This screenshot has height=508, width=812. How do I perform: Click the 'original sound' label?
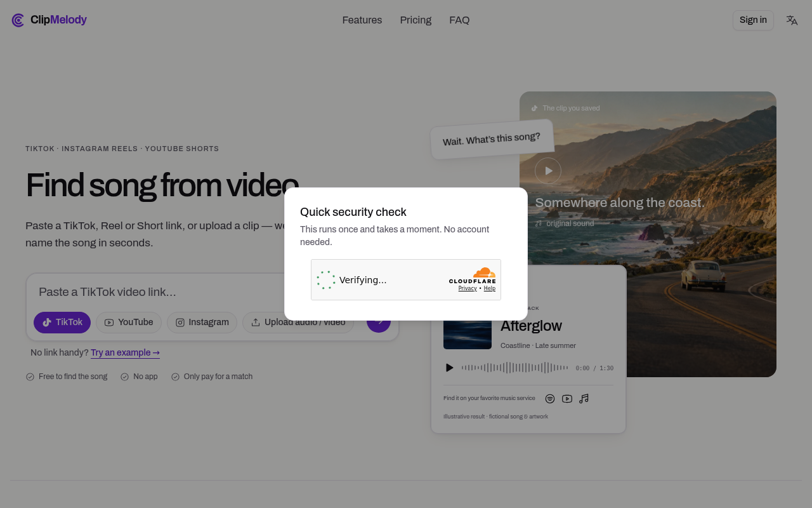tap(570, 224)
